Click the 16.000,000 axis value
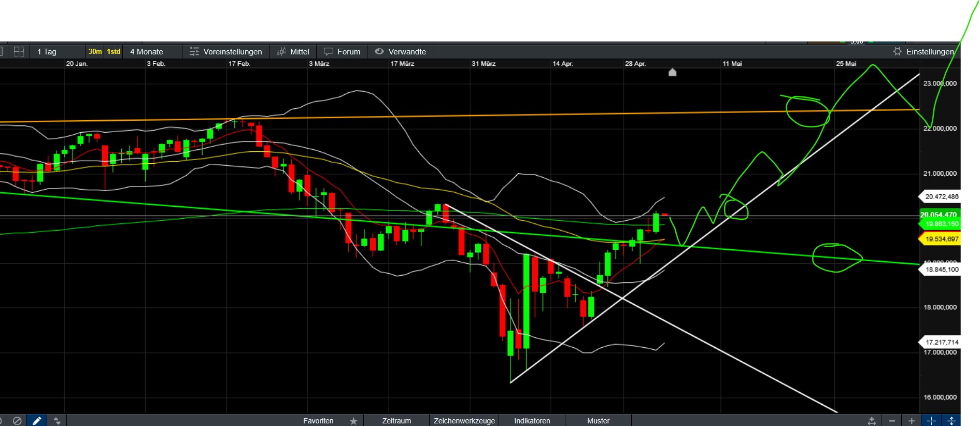Image resolution: width=980 pixels, height=426 pixels. tap(940, 397)
